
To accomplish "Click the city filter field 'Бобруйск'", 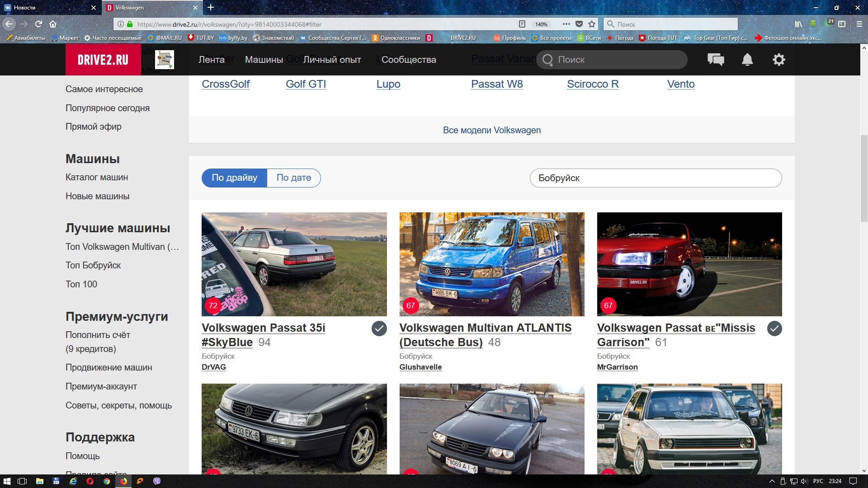I will click(656, 178).
